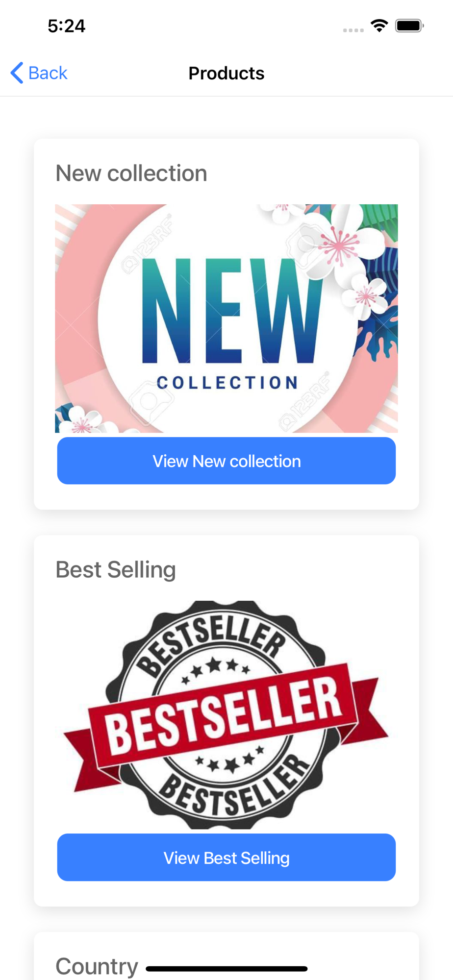453x980 pixels.
Task: Tap the red BESTSELLER ribbon
Action: [226, 716]
